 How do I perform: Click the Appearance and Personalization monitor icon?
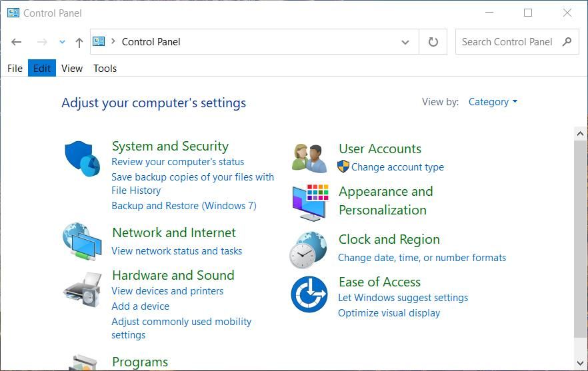310,202
